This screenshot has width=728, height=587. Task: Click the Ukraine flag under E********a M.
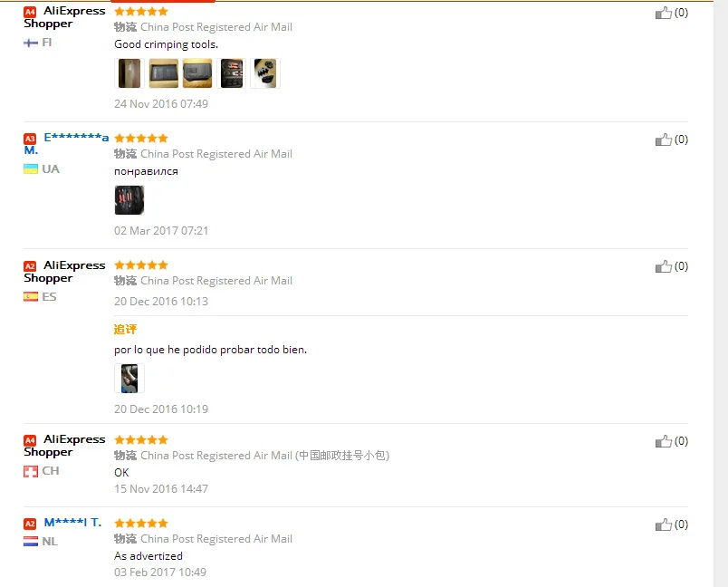pyautogui.click(x=31, y=169)
